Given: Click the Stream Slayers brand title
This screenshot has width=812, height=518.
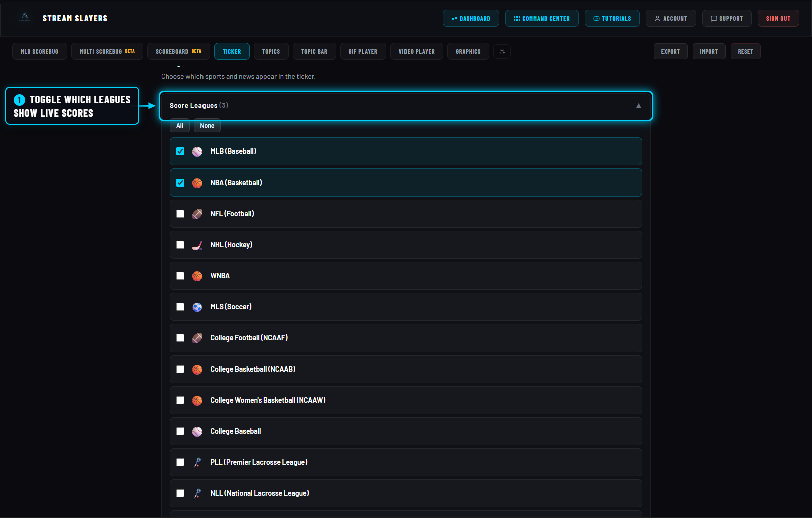Looking at the screenshot, I should coord(75,18).
